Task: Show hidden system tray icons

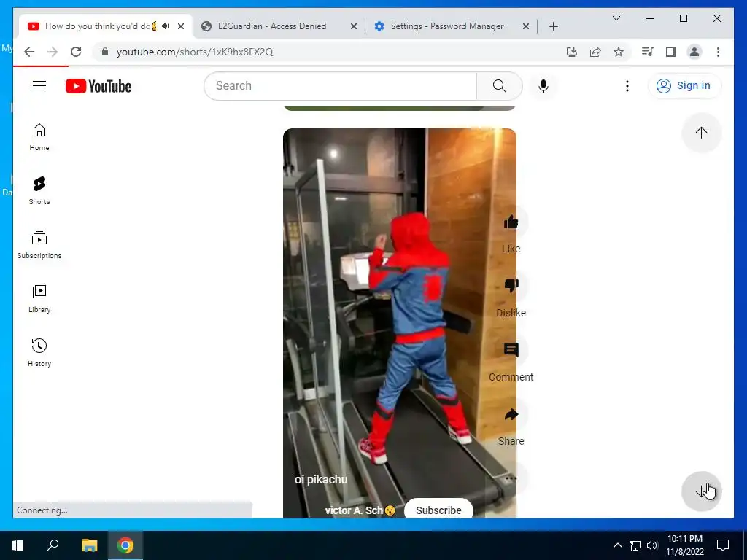Action: point(617,545)
